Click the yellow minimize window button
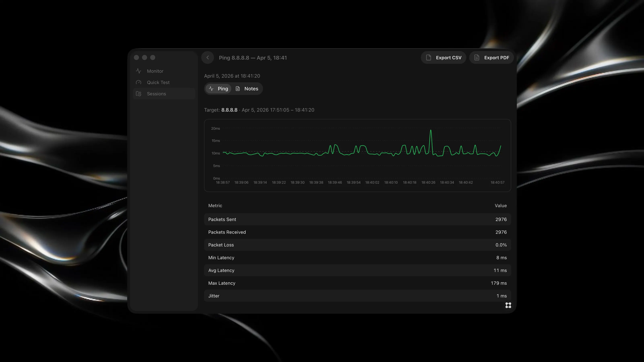644x362 pixels. [144, 58]
